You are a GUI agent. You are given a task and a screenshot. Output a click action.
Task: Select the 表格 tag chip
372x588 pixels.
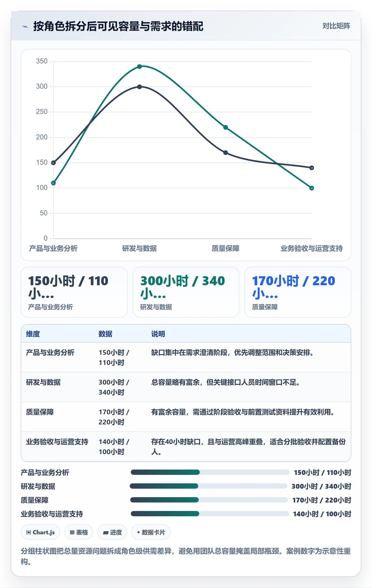(79, 532)
